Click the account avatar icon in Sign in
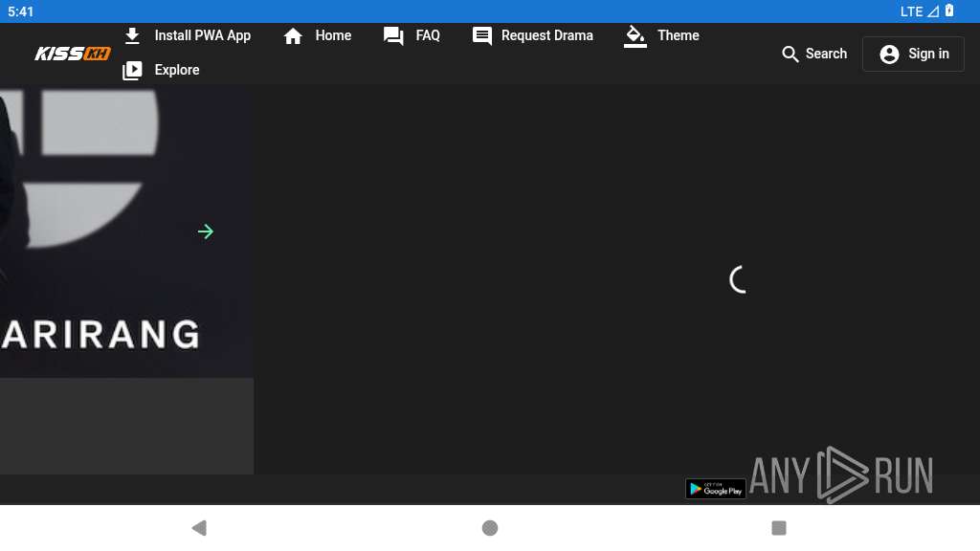Screen dimensions: 980x551 (889, 55)
